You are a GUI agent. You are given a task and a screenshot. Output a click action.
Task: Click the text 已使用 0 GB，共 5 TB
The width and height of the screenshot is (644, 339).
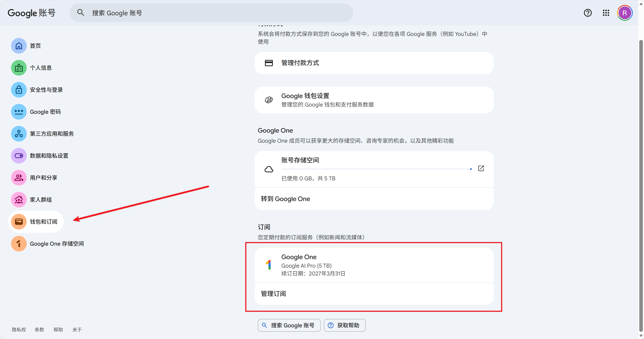[308, 178]
